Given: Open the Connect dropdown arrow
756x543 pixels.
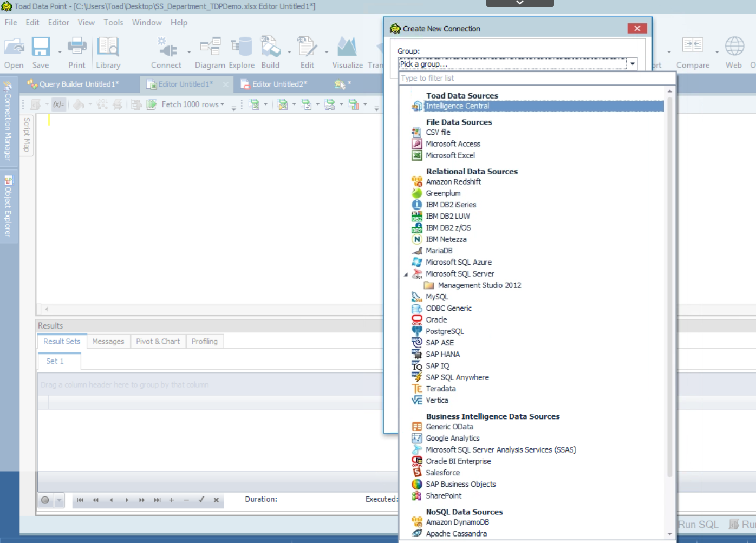Looking at the screenshot, I should pyautogui.click(x=189, y=53).
